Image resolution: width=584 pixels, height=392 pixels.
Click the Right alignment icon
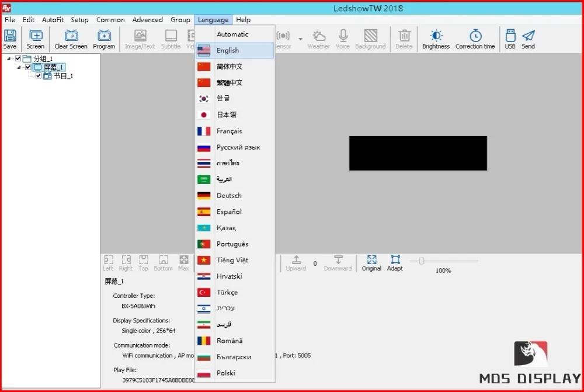coord(126,263)
